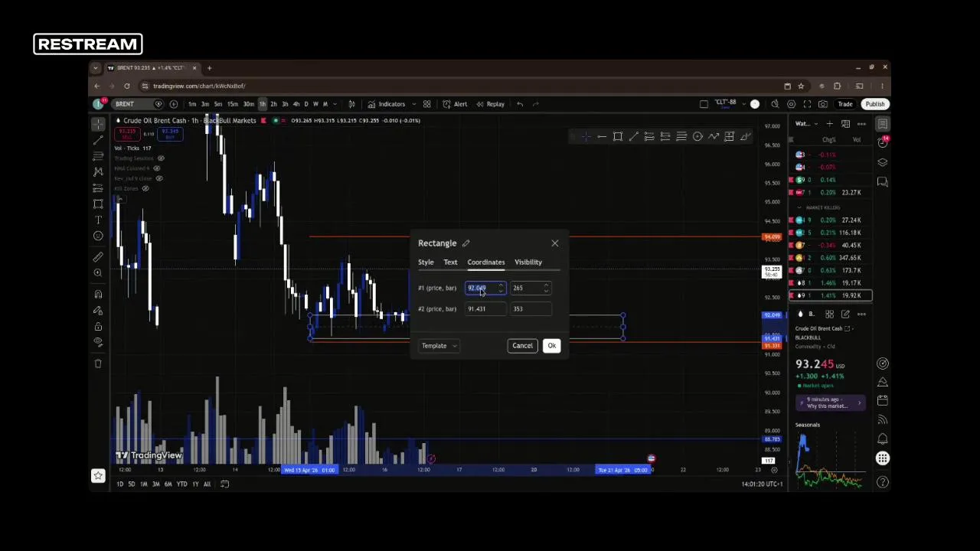
Task: Open the star favorites toolbar button
Action: click(x=98, y=476)
